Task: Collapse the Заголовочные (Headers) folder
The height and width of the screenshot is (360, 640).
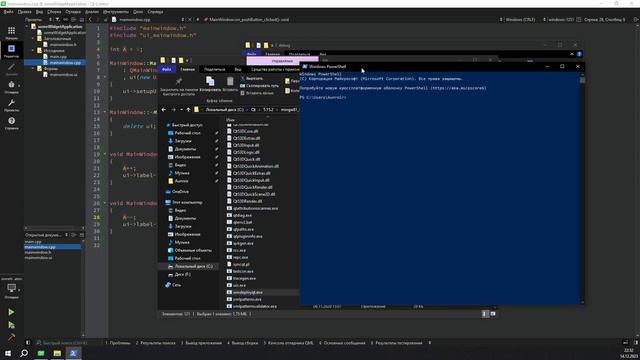Action: pyautogui.click(x=33, y=38)
